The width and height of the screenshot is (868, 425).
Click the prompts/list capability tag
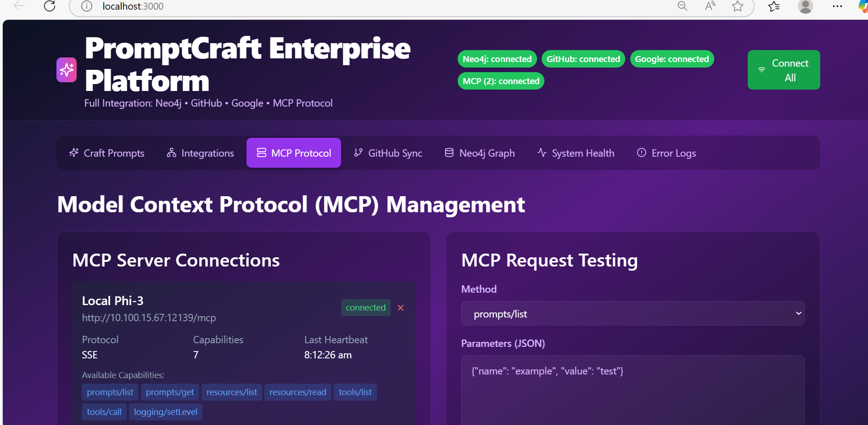coord(110,392)
